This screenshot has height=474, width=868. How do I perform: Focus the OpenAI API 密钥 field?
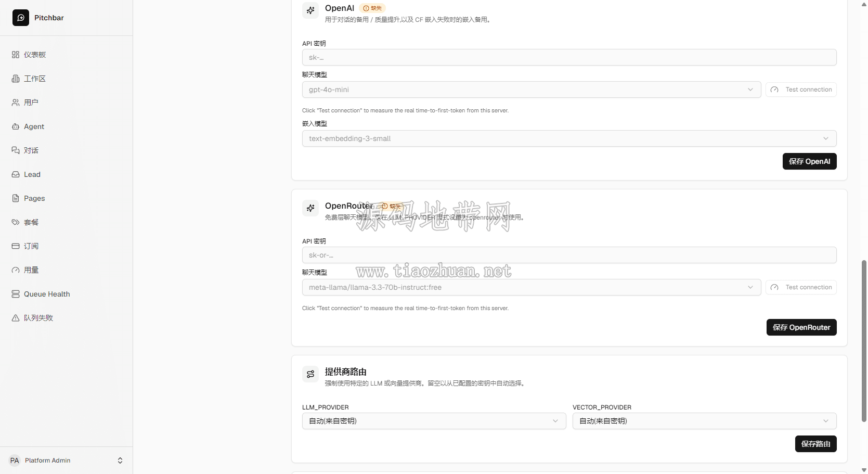click(569, 57)
